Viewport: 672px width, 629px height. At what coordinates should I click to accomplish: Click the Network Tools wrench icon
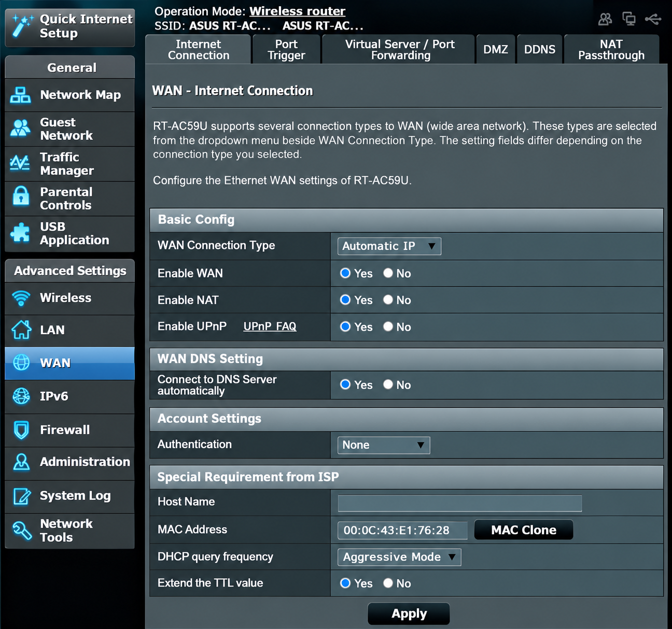pyautogui.click(x=22, y=531)
